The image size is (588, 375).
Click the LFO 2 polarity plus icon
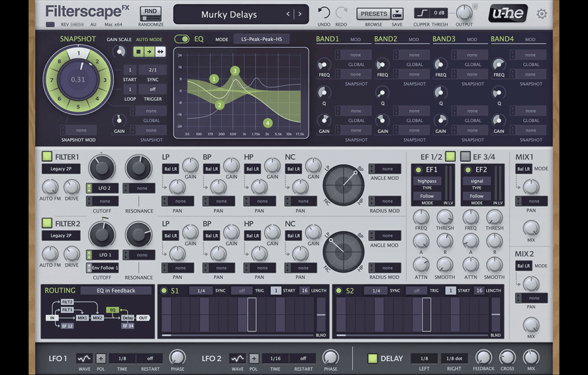[x=254, y=358]
